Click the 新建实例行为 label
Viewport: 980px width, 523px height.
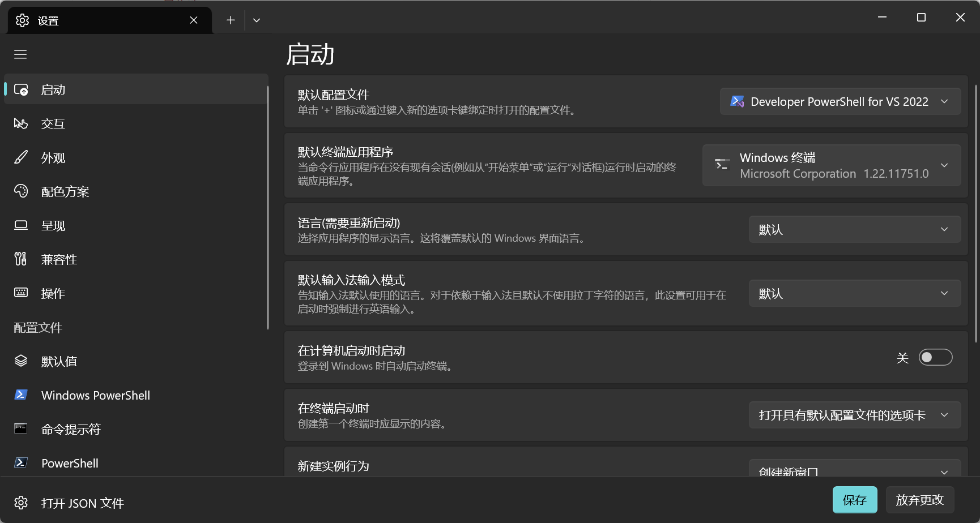tap(334, 466)
